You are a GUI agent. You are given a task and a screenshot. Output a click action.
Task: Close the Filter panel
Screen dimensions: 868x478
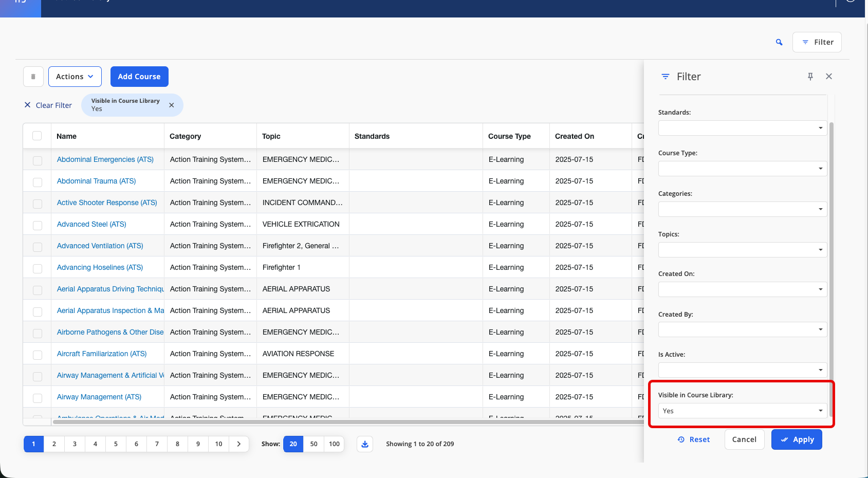click(x=829, y=77)
